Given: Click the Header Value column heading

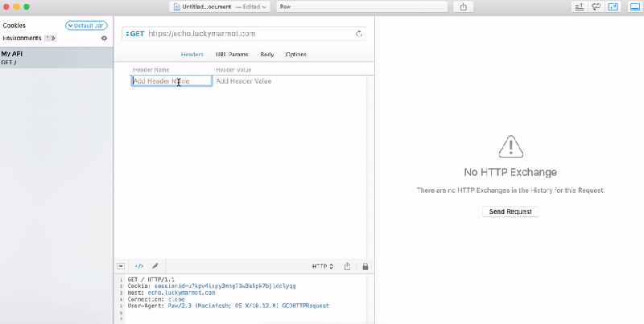Looking at the screenshot, I should tap(233, 70).
